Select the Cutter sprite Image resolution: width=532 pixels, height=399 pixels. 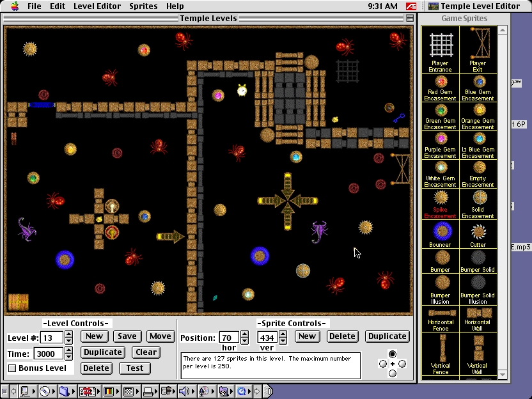(478, 230)
